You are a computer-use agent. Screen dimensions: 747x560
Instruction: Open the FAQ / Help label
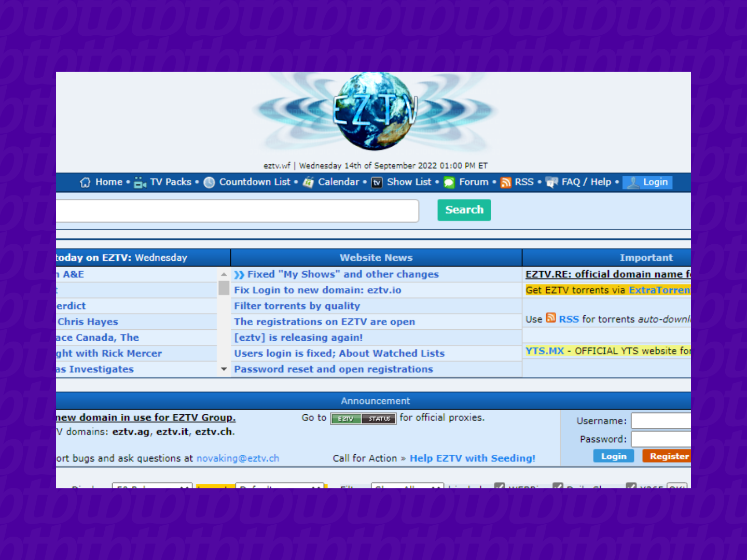(x=587, y=182)
